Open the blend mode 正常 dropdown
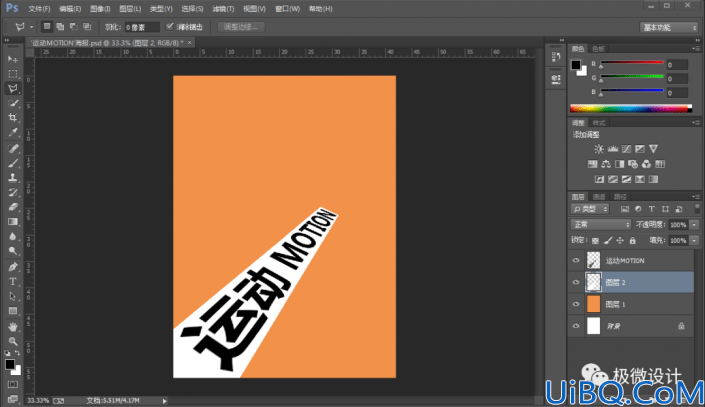Screen dimensions: 705x407 [601, 224]
